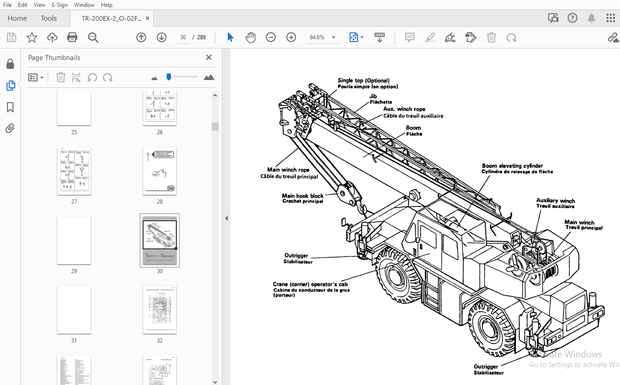The image size is (620, 385).
Task: Zoom in with the plus icon
Action: coord(291,38)
